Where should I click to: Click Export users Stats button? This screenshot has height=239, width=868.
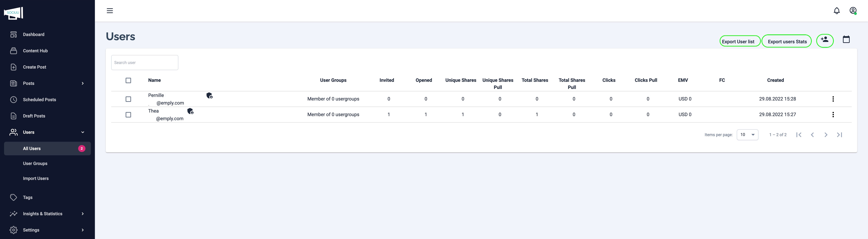[x=787, y=42]
